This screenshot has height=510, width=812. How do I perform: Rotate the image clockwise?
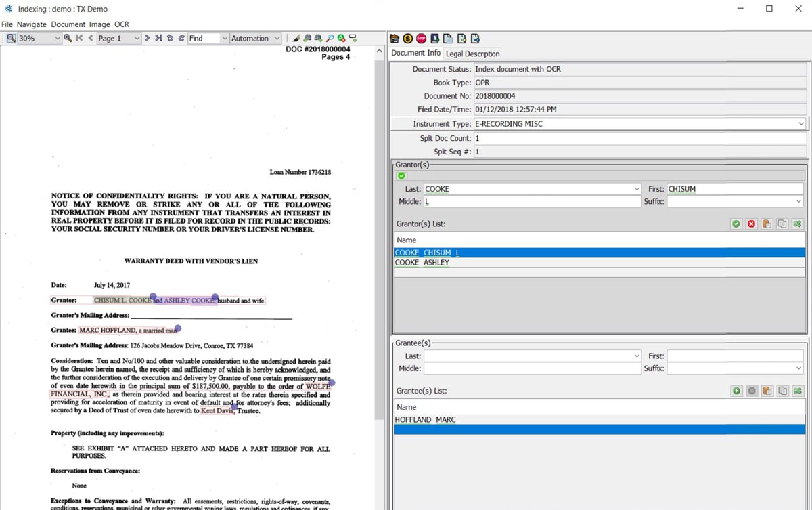tap(181, 39)
